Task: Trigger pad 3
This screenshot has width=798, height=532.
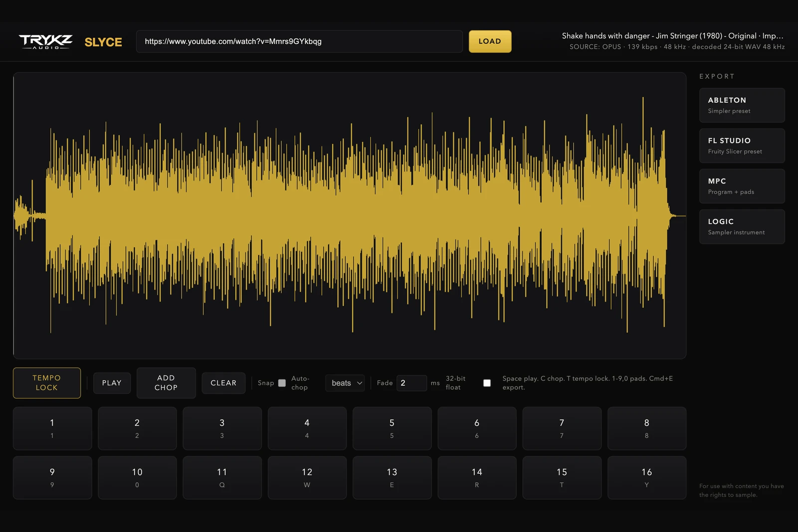Action: coord(222,428)
